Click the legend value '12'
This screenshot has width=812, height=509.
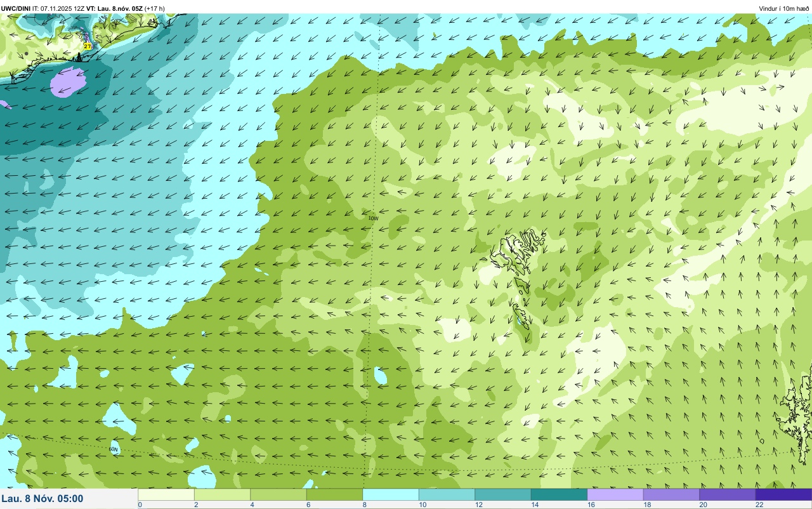(478, 505)
